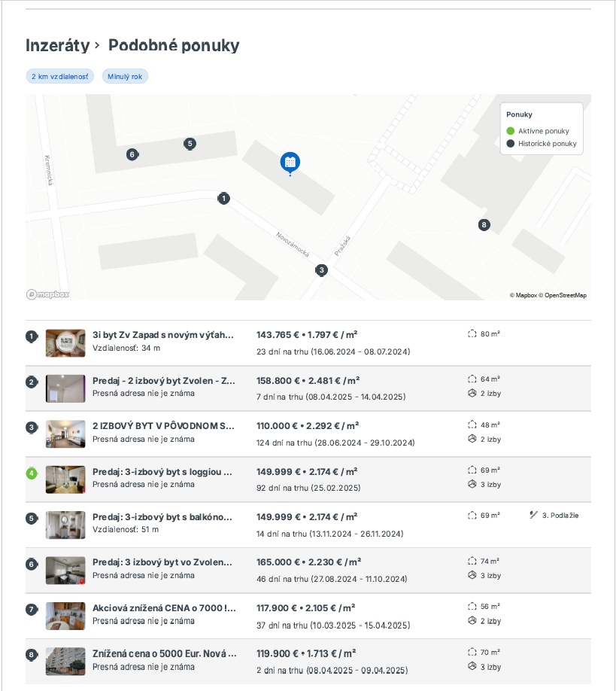Click the blue building pin on map
616x691 pixels.
(x=290, y=163)
